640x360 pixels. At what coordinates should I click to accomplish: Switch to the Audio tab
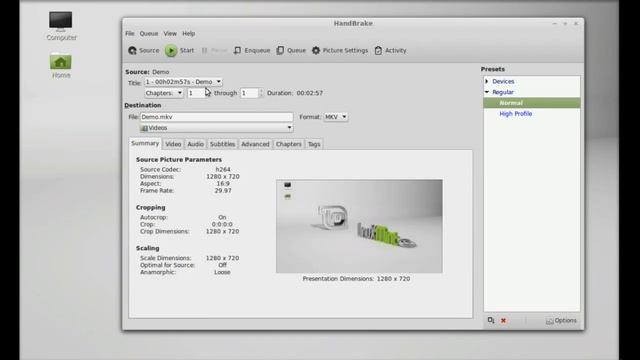[196, 144]
